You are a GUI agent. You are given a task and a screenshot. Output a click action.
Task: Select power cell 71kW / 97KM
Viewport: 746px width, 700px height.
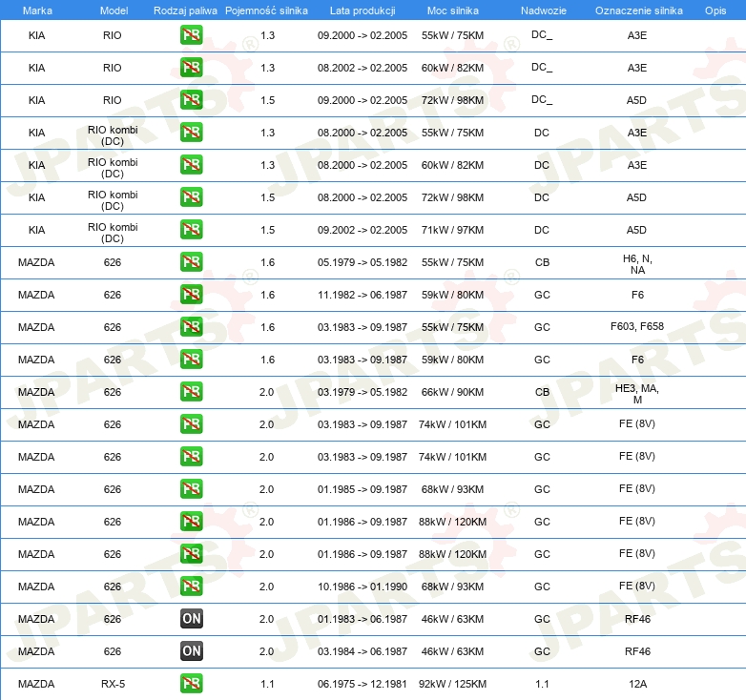click(452, 230)
